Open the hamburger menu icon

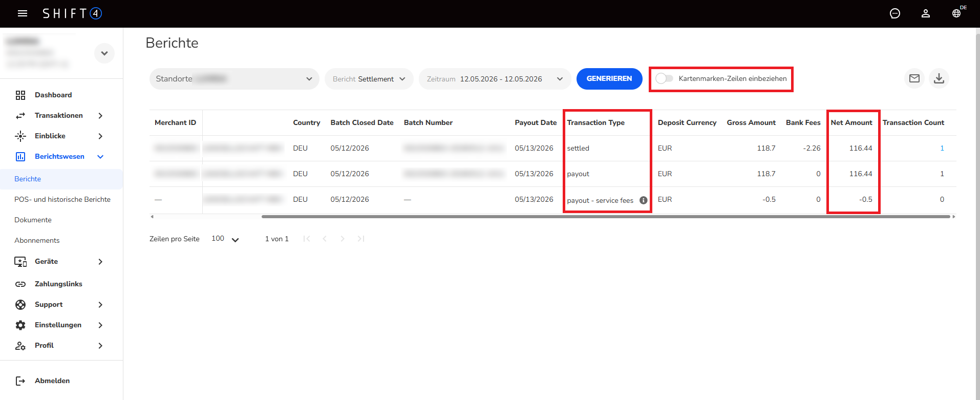23,13
